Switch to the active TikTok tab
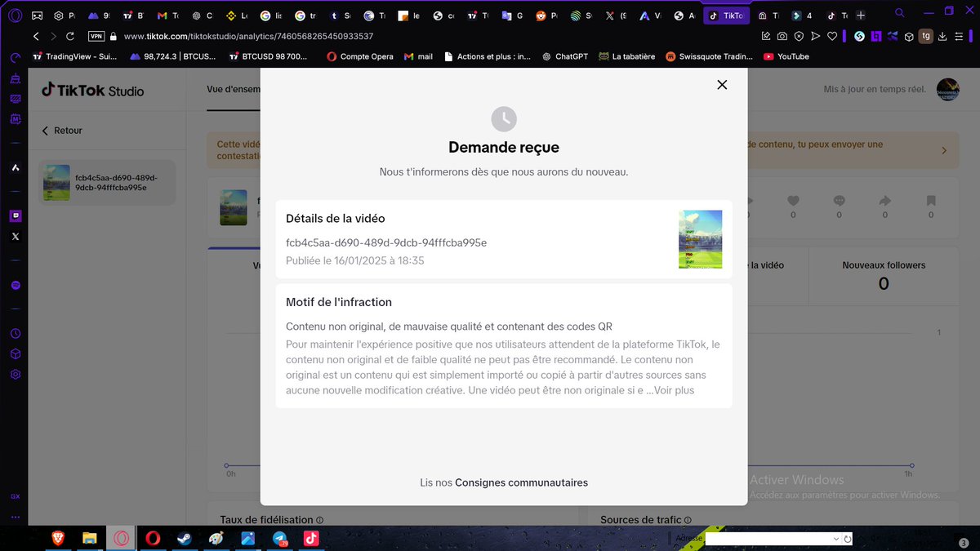Viewport: 980px width, 551px height. pos(725,16)
